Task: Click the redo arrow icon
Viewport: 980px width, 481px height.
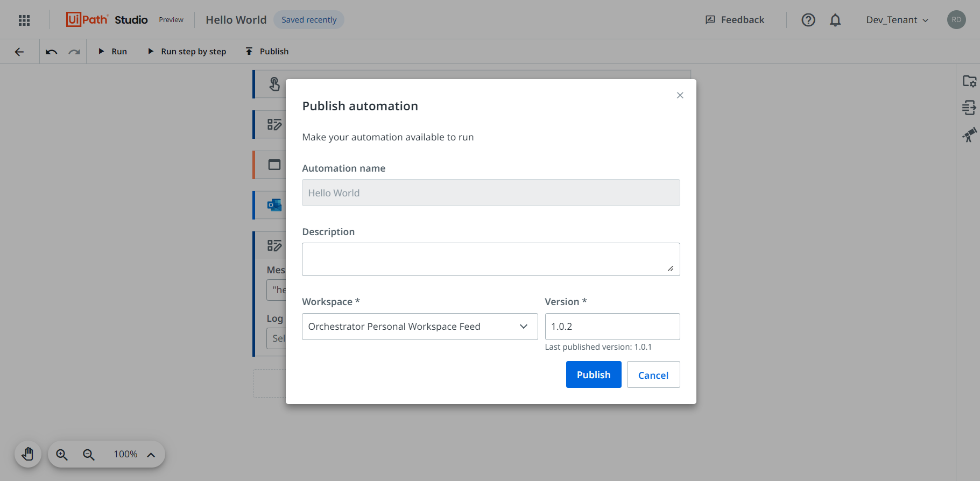Action: (74, 52)
